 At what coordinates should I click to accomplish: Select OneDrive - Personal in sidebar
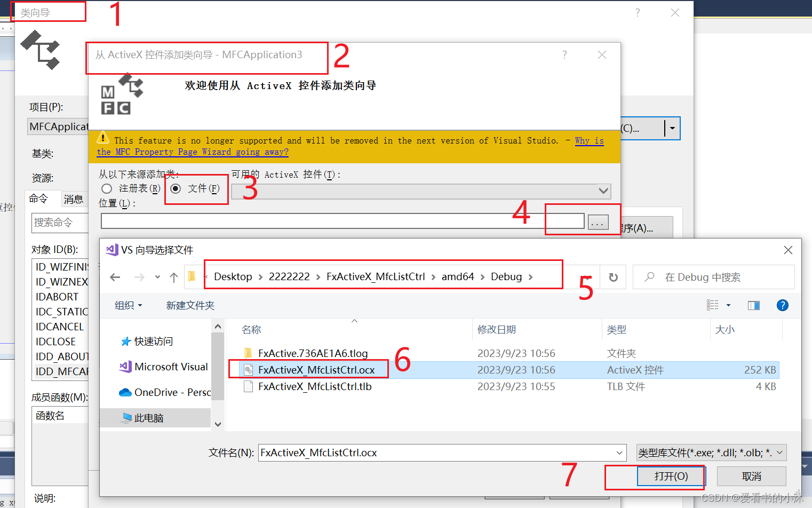coord(165,392)
